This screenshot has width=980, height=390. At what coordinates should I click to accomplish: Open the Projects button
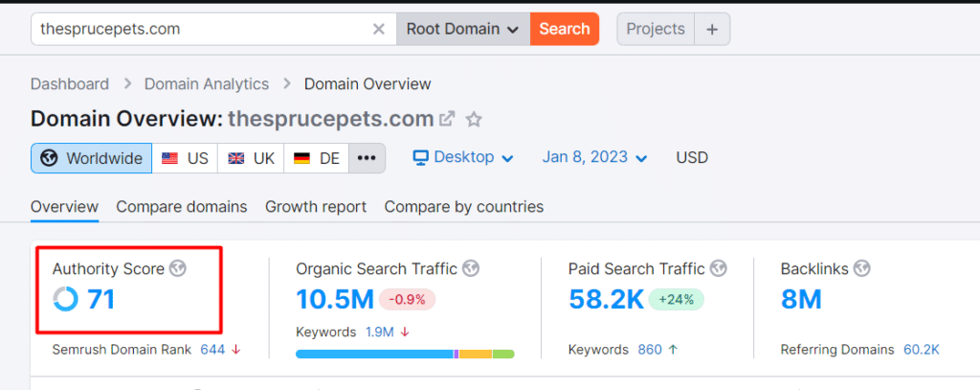point(656,29)
